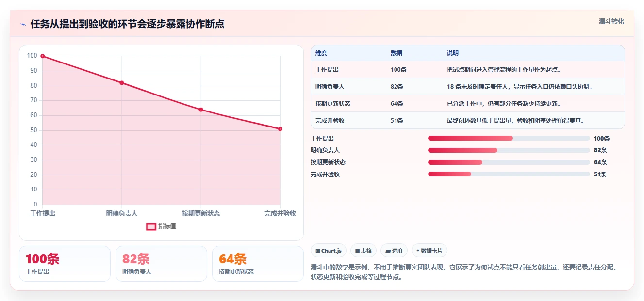Screen dimensions: 644x301
Task: Select the 完成并验收 cell in the table
Action: tap(330, 121)
